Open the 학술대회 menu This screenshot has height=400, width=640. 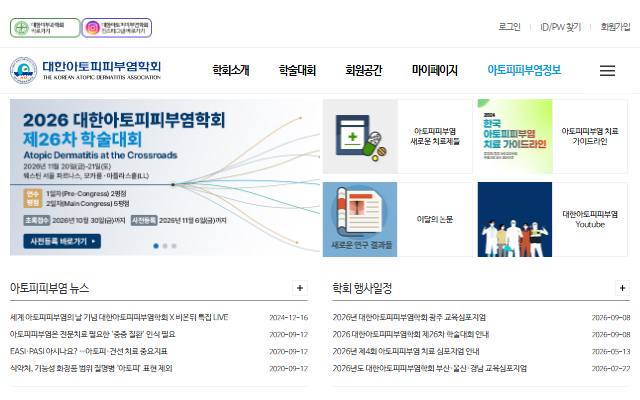297,70
